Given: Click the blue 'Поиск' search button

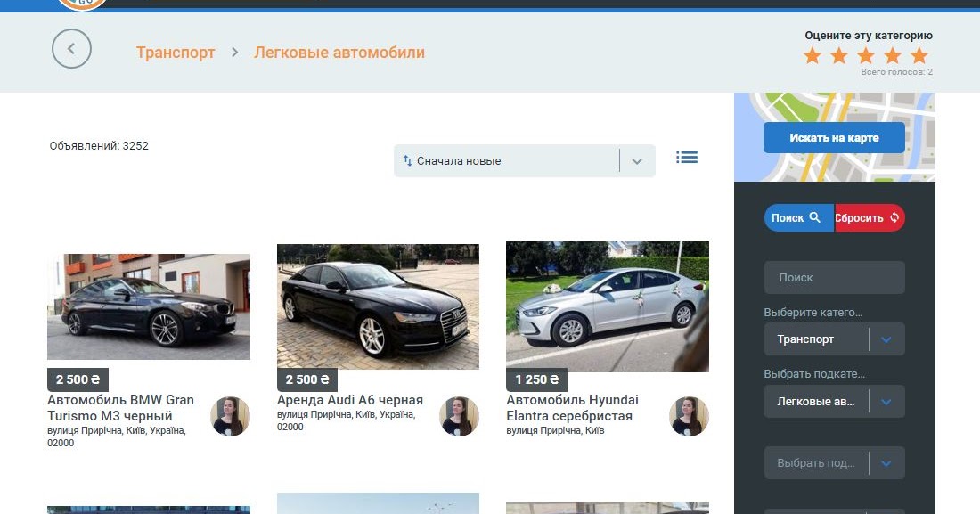Looking at the screenshot, I should [x=798, y=218].
